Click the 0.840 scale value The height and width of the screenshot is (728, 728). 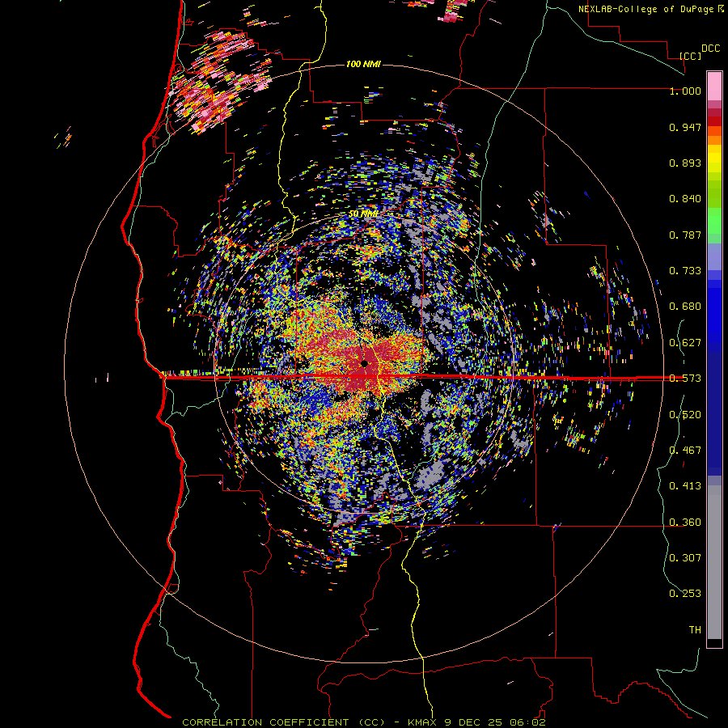coord(685,199)
